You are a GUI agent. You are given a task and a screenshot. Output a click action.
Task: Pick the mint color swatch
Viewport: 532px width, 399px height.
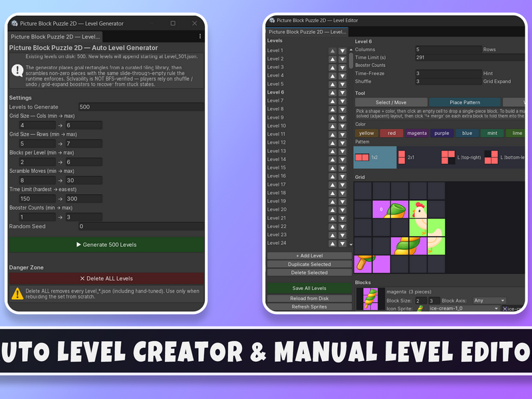coord(492,134)
